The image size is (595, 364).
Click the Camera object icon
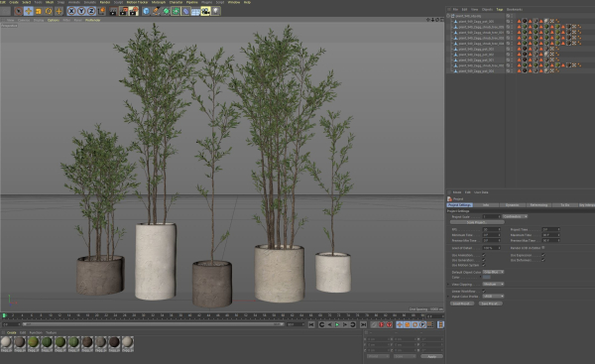click(205, 11)
